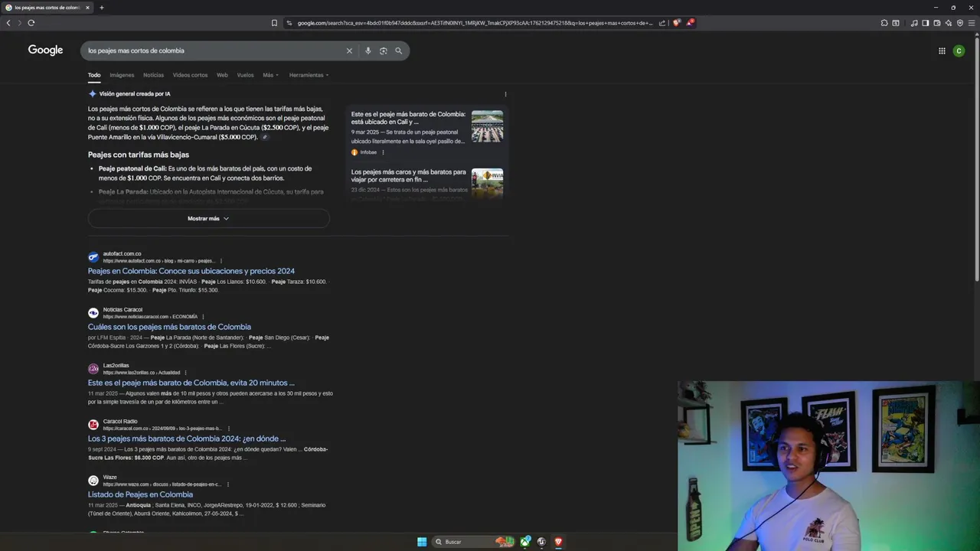
Task: Open three-dot menu beside Las2orillas result
Action: [186, 373]
